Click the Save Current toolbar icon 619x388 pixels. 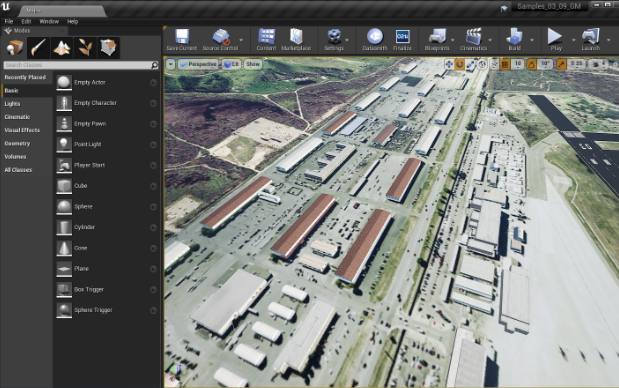(x=181, y=39)
